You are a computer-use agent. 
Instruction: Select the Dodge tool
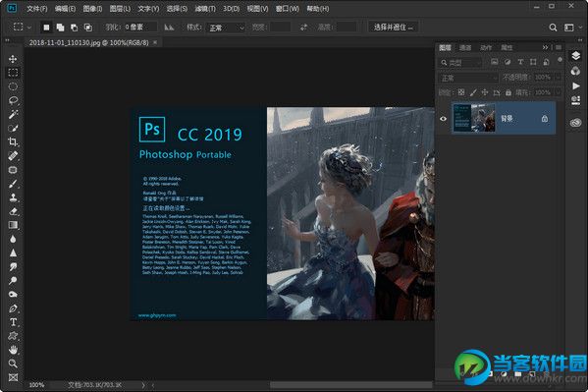pyautogui.click(x=13, y=280)
